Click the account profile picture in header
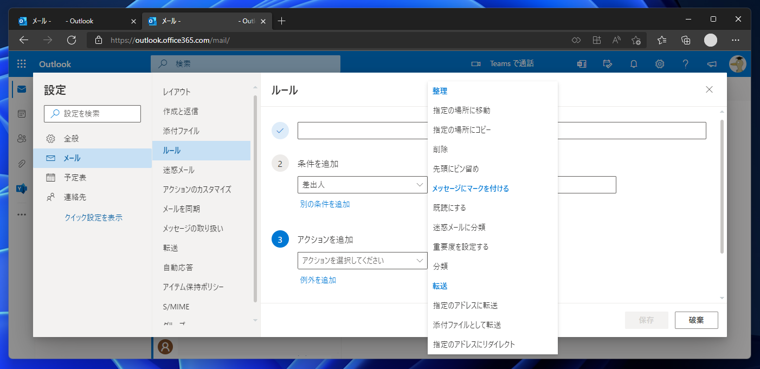The width and height of the screenshot is (760, 369). pyautogui.click(x=737, y=64)
